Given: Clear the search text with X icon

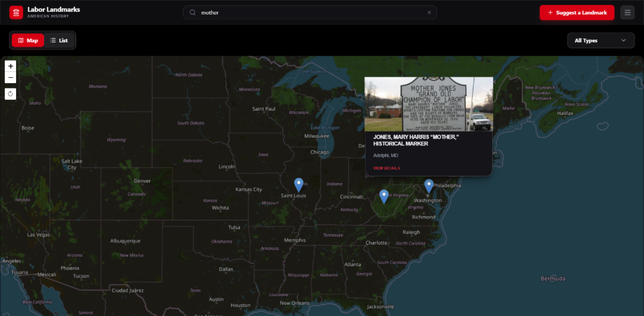Looking at the screenshot, I should (429, 12).
